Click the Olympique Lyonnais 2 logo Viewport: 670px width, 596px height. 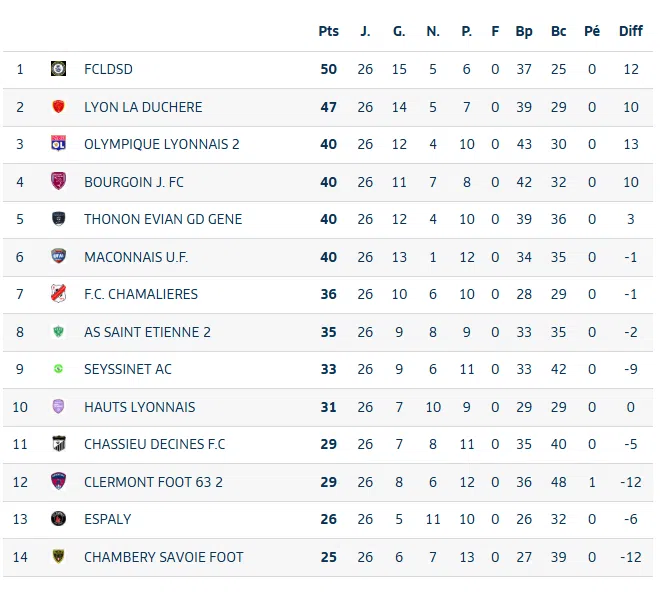[x=59, y=144]
